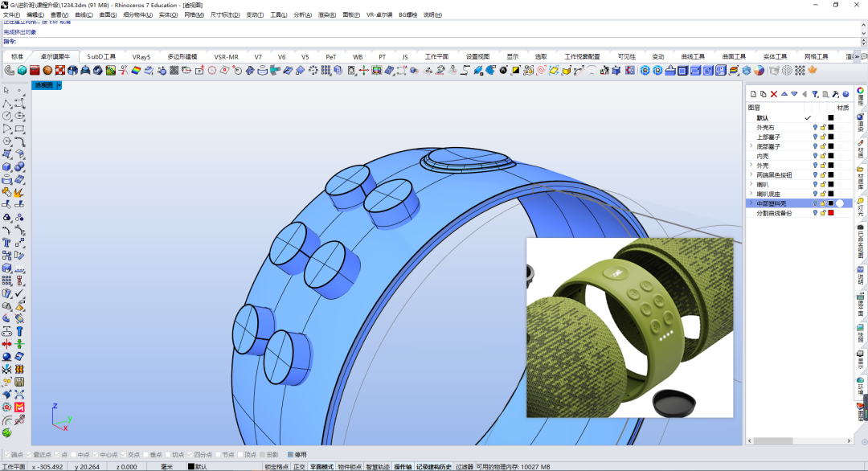
Task: Toggle the 最近点 osnap checkbox
Action: tap(30, 454)
